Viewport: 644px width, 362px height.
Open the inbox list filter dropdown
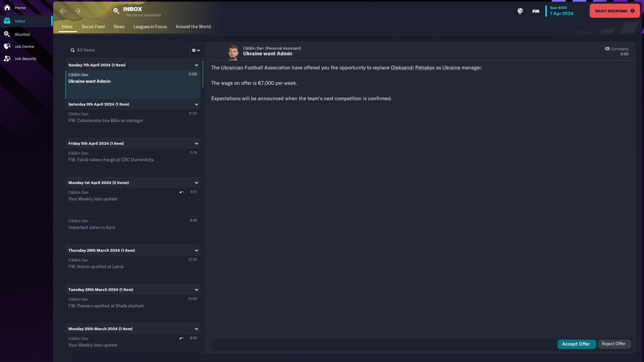[x=196, y=50]
